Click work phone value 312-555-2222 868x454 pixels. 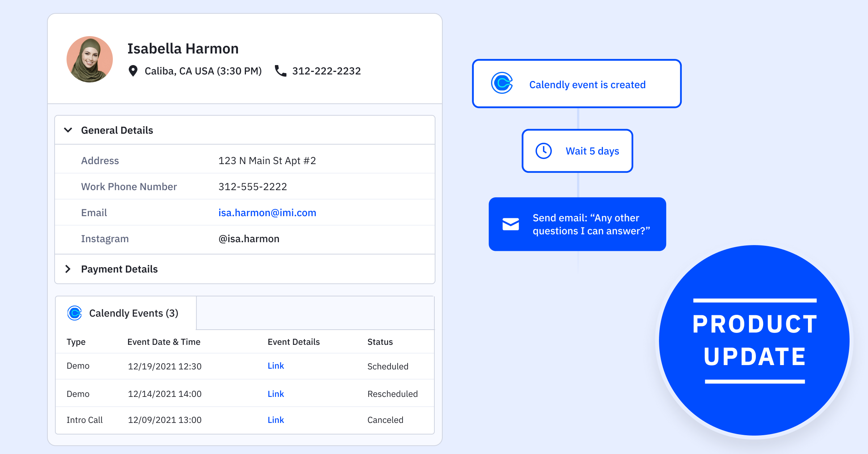(x=253, y=187)
